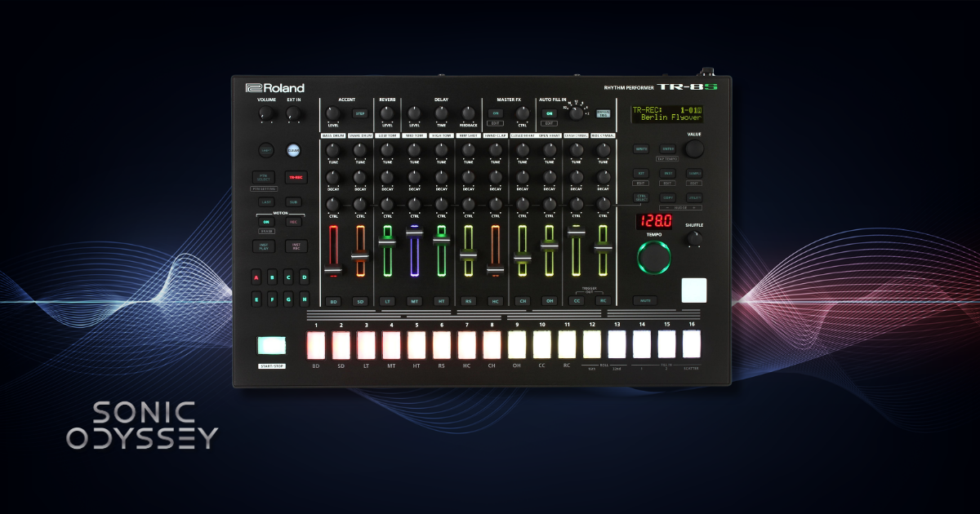Open pattern selection with PTN SELECT
The height and width of the screenshot is (514, 980).
tap(264, 176)
